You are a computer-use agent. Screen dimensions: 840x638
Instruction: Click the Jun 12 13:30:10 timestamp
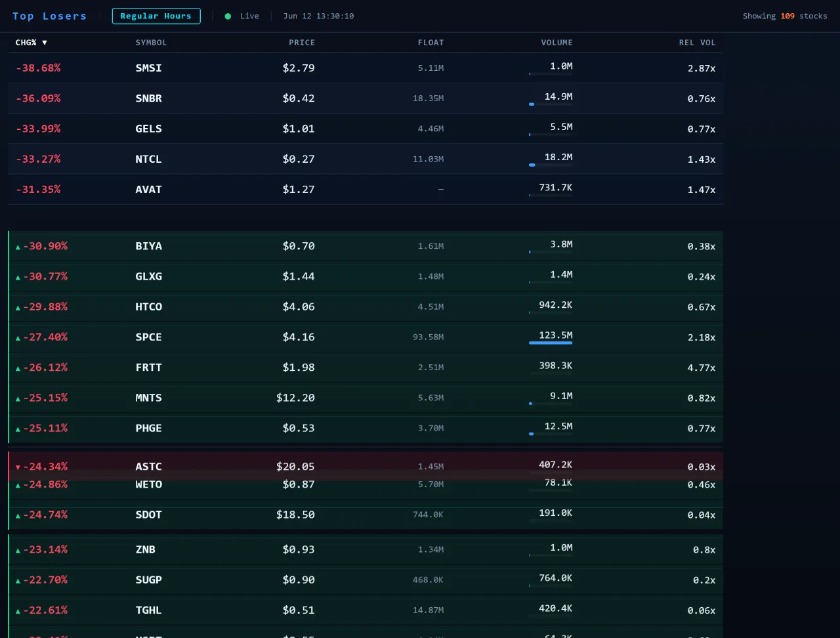318,16
